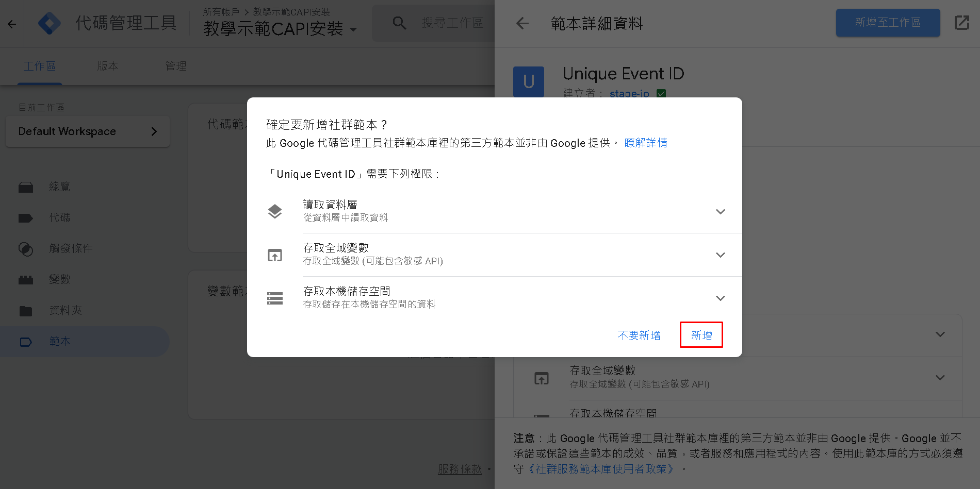Open 服務條款 link in footer
This screenshot has width=980, height=489.
pos(460,469)
